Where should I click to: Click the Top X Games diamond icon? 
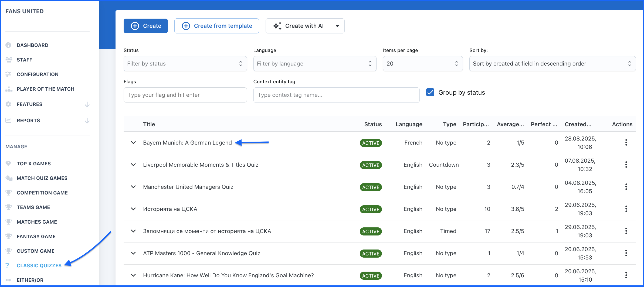9,163
